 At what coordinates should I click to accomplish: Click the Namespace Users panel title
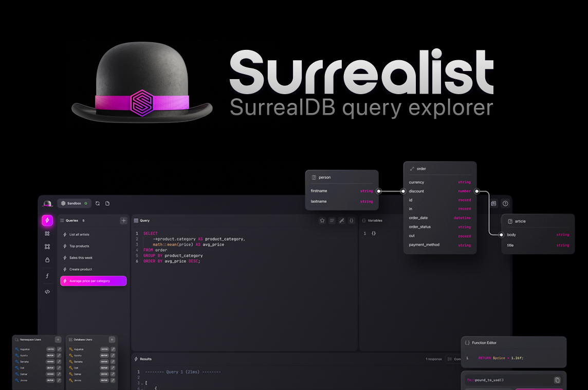click(30, 340)
